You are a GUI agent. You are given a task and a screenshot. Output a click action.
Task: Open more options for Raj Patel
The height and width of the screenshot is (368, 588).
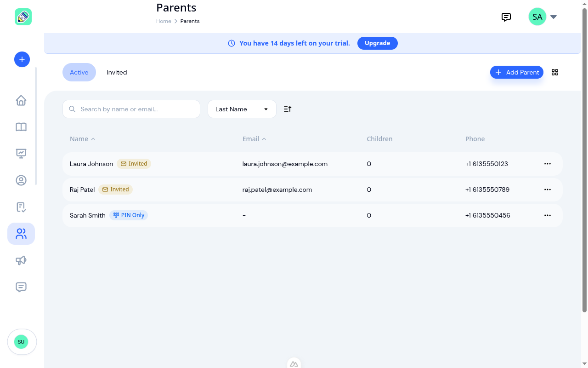coord(548,190)
